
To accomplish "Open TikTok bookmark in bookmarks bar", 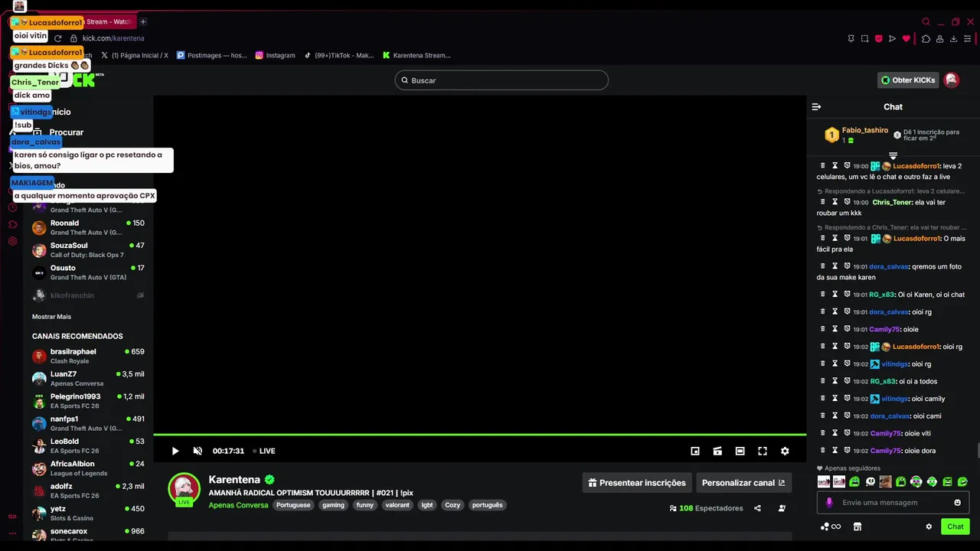I will [x=338, y=55].
